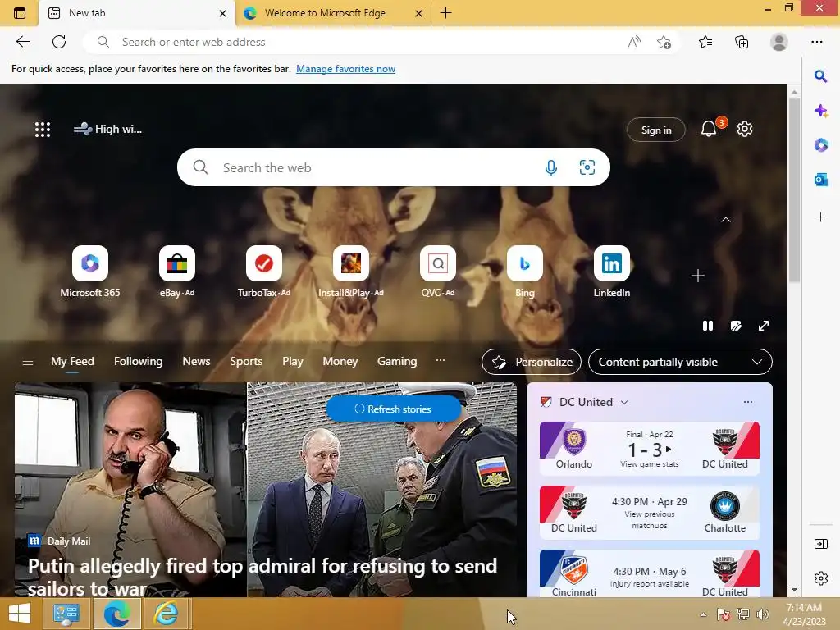
Task: Start voice search with microphone icon
Action: [550, 167]
